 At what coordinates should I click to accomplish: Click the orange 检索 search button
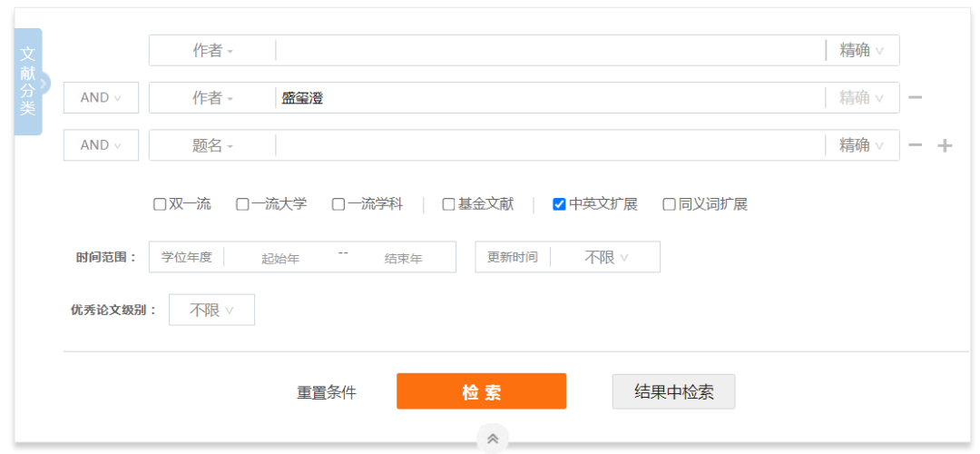[481, 392]
